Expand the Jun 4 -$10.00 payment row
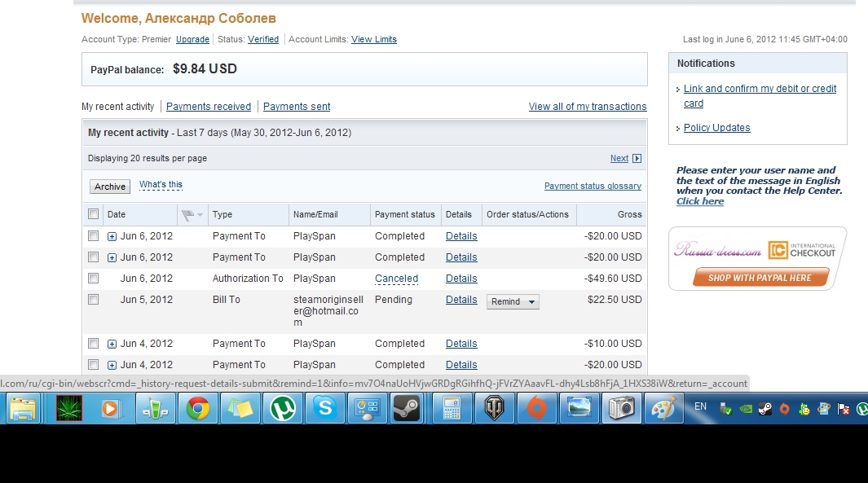Image resolution: width=868 pixels, height=483 pixels. coord(112,345)
